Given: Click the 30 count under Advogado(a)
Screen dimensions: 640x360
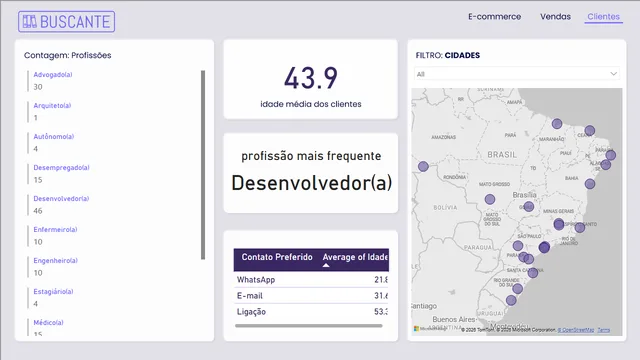Looking at the screenshot, I should (x=38, y=87).
